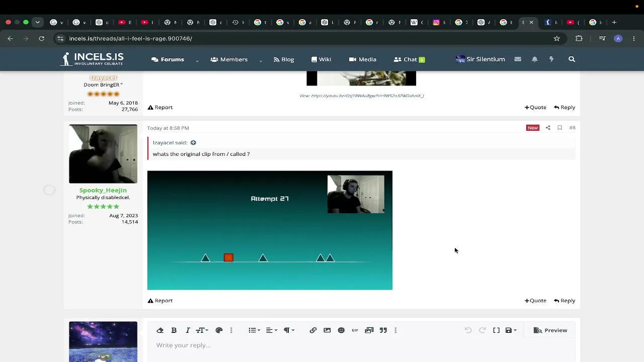Image resolution: width=644 pixels, height=362 pixels.
Task: Click the insert quote icon
Action: pyautogui.click(x=383, y=330)
